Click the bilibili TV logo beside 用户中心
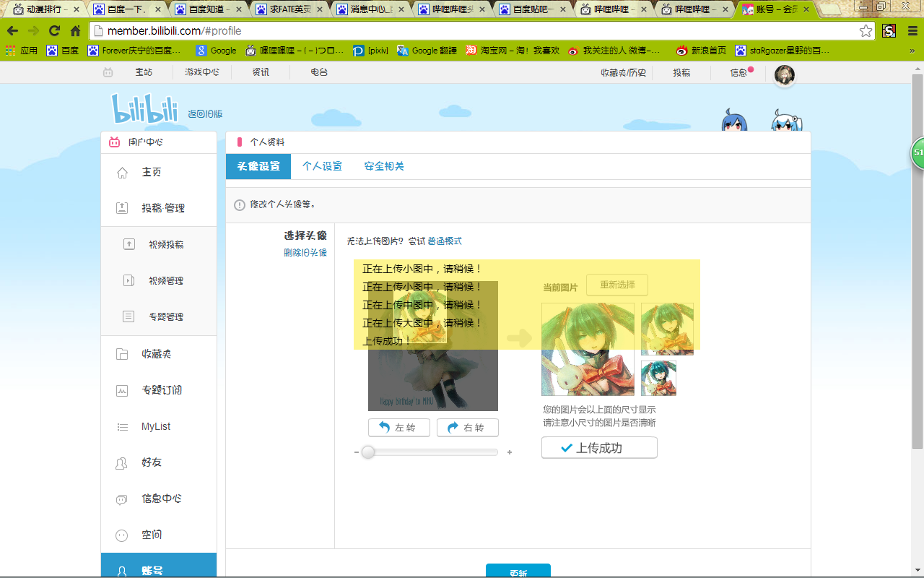Screen dimensions: 924x578 pyautogui.click(x=113, y=142)
